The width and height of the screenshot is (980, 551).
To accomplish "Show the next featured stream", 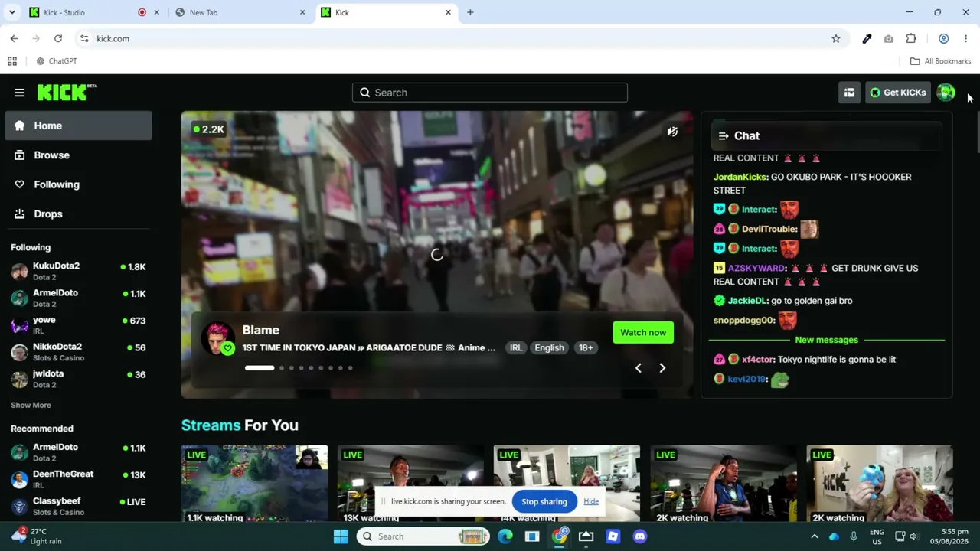I will click(662, 368).
